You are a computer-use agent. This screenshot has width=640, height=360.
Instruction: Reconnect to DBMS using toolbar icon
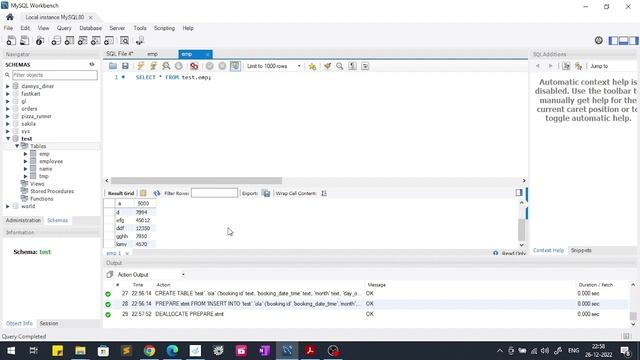pyautogui.click(x=140, y=40)
